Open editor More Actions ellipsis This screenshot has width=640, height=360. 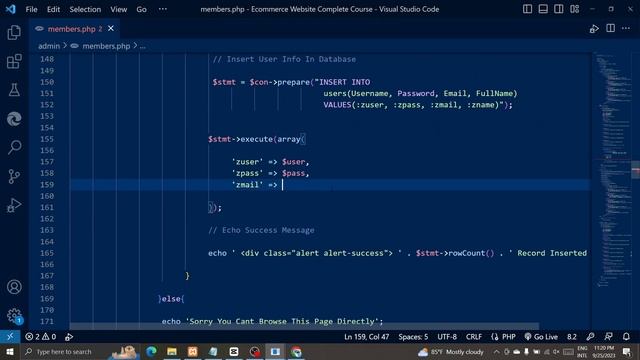click(x=626, y=28)
